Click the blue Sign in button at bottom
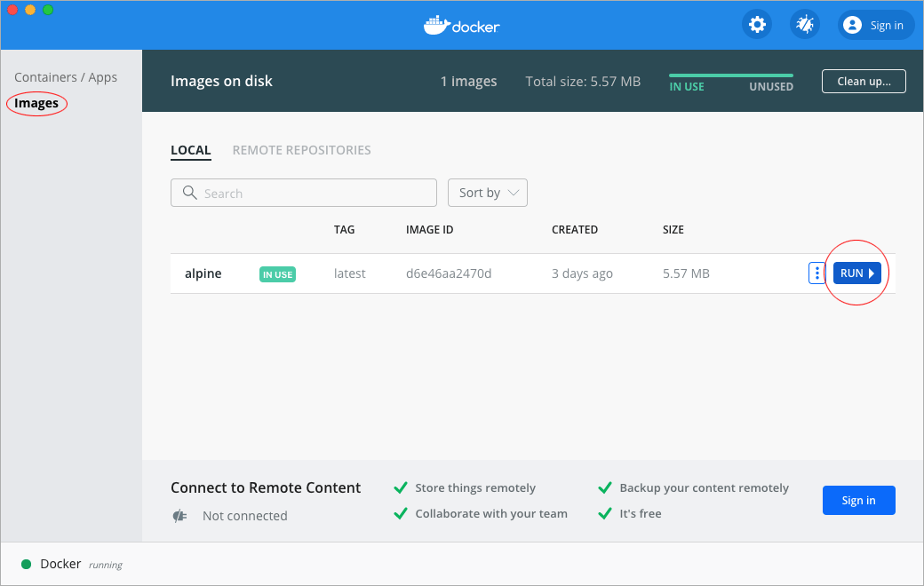Screen dimensions: 924x586 (858, 500)
